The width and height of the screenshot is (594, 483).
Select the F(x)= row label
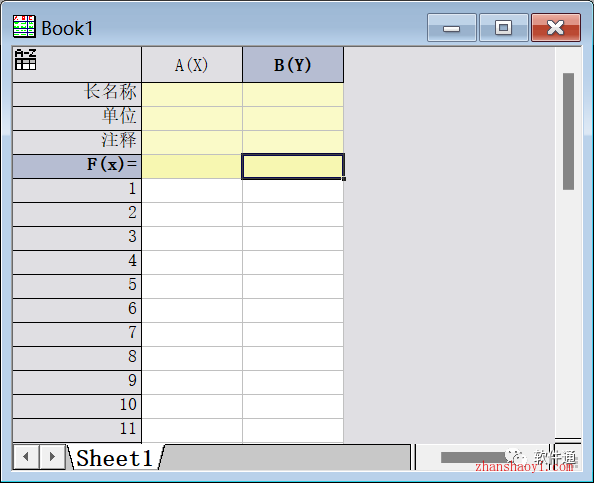pos(77,166)
